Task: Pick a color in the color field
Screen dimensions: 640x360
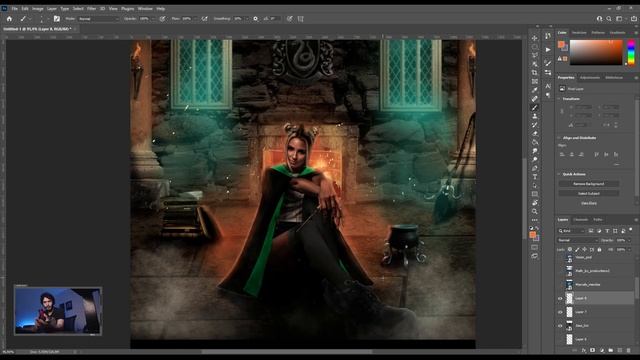Action: (596, 52)
